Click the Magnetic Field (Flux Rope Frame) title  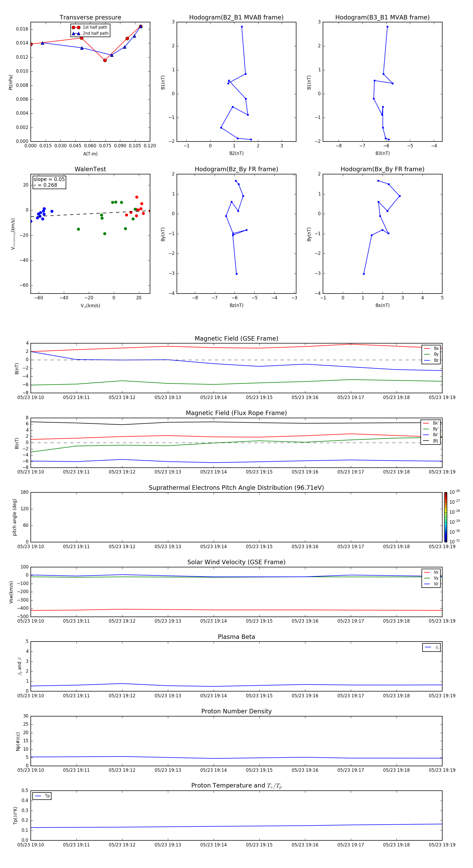(236, 413)
